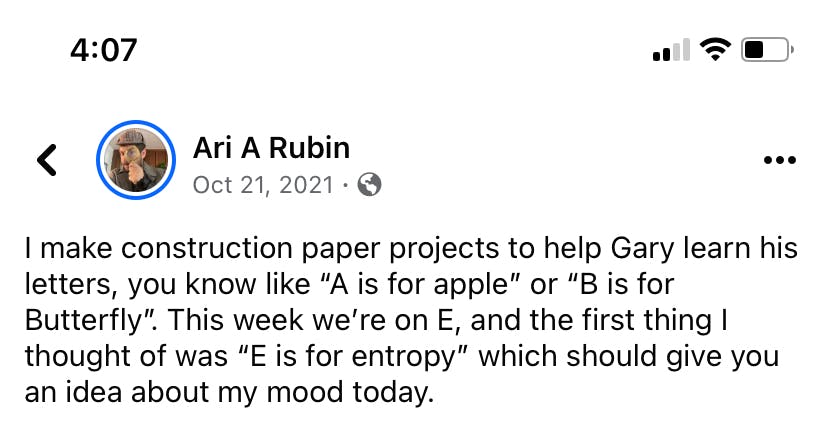Tap the cellular signal bars icon
Viewport: 828px width, 427px height.
671,49
